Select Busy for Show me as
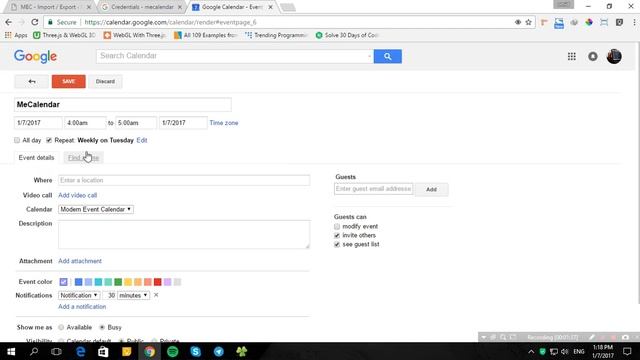This screenshot has width=640, height=360. pos(102,327)
